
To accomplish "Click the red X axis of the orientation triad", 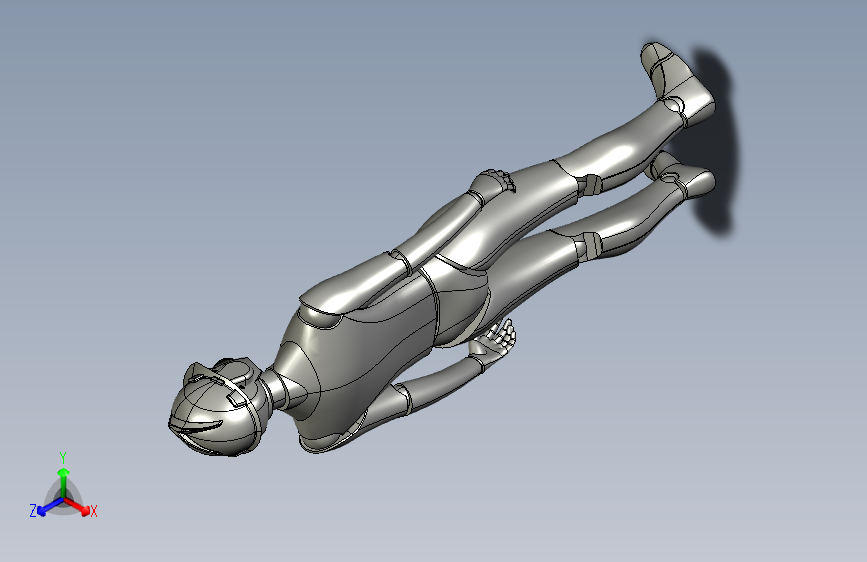I will [77, 507].
